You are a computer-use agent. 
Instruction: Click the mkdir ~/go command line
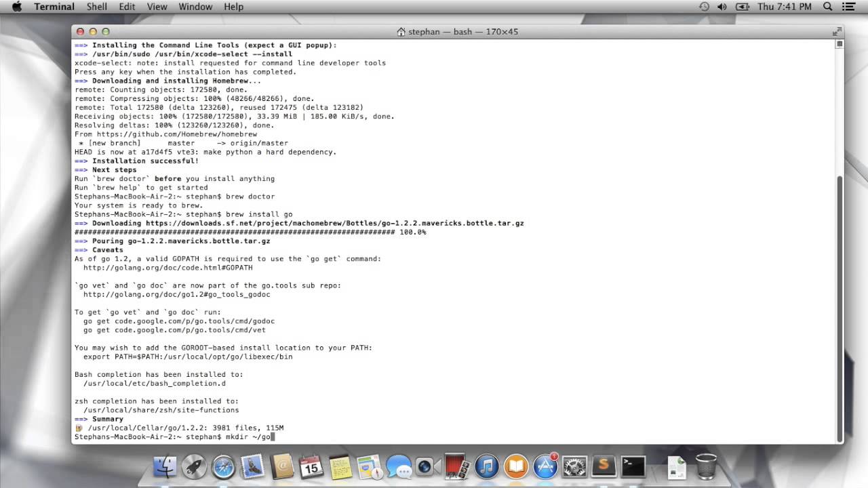coord(174,437)
